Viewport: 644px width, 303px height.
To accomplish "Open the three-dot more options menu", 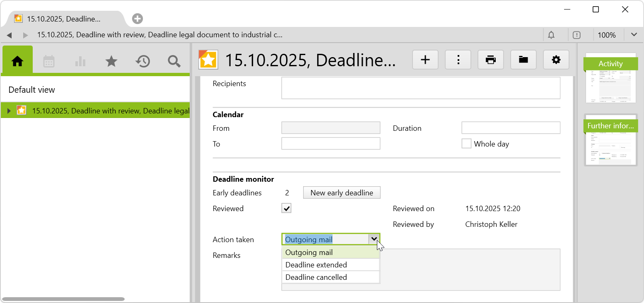I will pyautogui.click(x=458, y=60).
